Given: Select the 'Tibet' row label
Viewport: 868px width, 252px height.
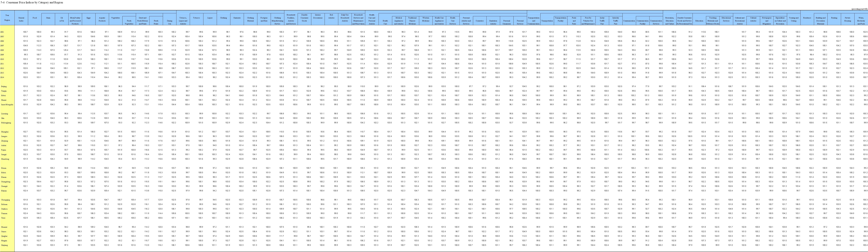Looking at the screenshot, I should pyautogui.click(x=3, y=218).
